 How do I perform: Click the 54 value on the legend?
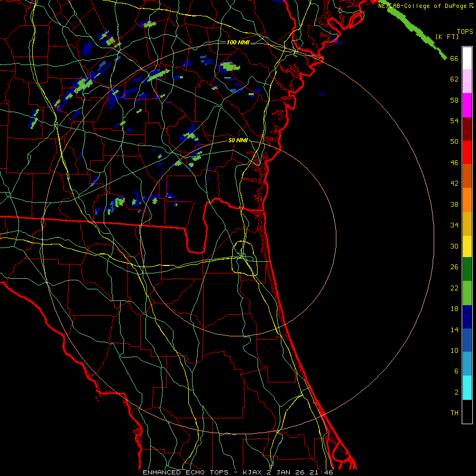[454, 121]
